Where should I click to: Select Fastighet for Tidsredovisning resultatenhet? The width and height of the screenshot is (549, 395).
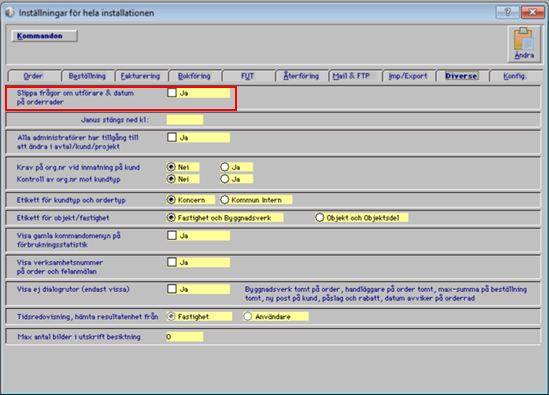tap(171, 317)
